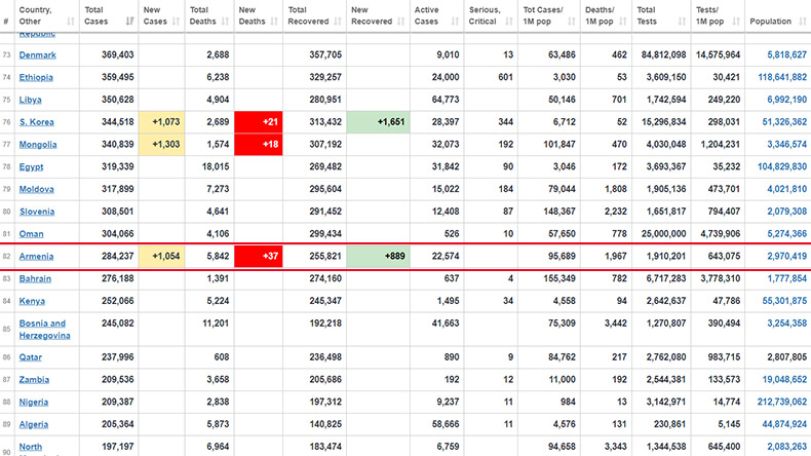Open the S. Korea country link
Image resolution: width=811 pixels, height=456 pixels.
pyautogui.click(x=36, y=122)
